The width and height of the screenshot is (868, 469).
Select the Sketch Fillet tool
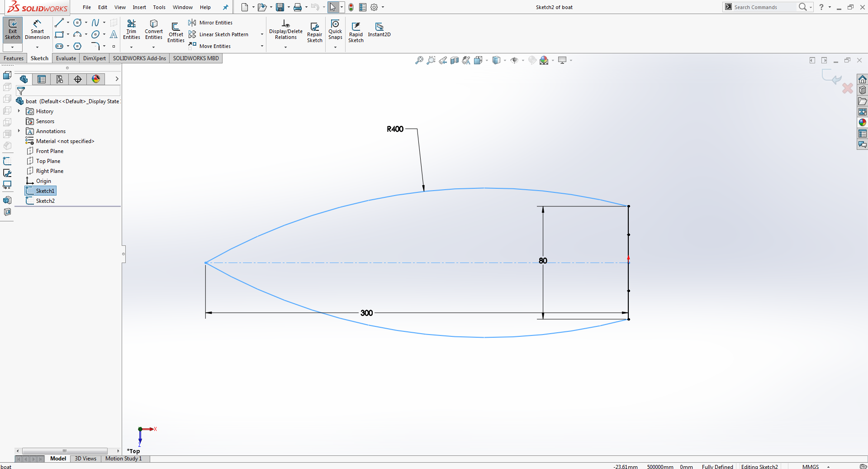click(95, 46)
